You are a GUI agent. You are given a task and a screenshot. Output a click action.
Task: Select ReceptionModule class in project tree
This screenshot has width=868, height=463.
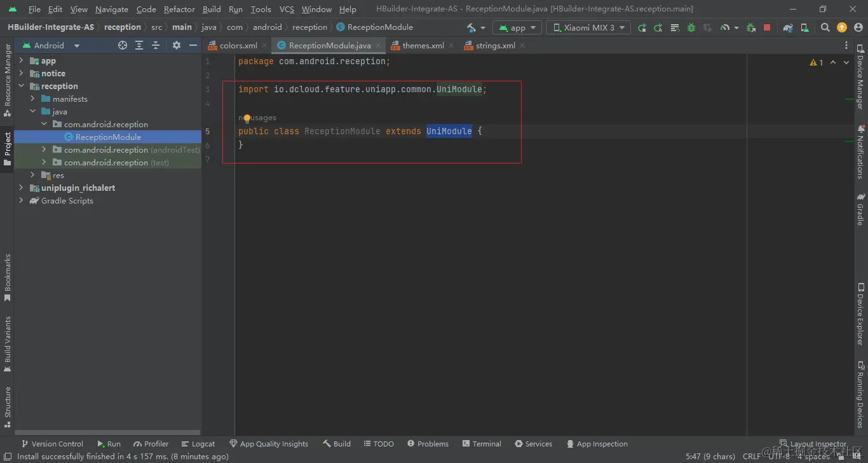click(108, 137)
